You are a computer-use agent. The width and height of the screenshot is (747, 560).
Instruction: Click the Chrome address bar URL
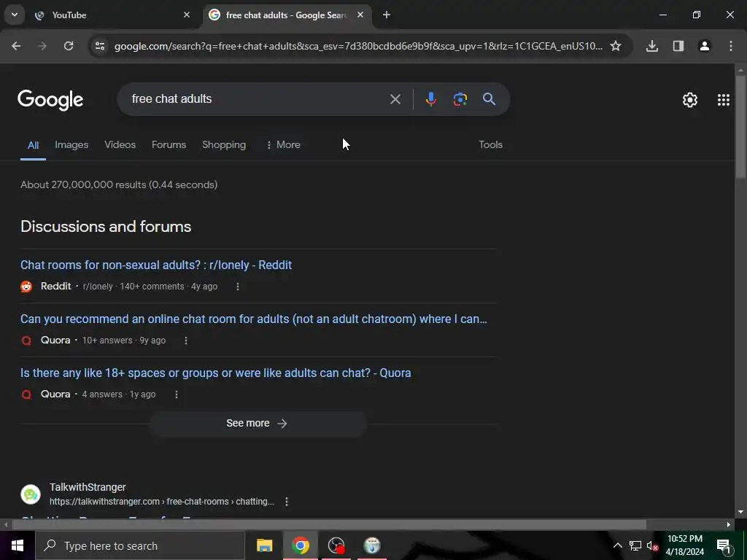point(358,46)
